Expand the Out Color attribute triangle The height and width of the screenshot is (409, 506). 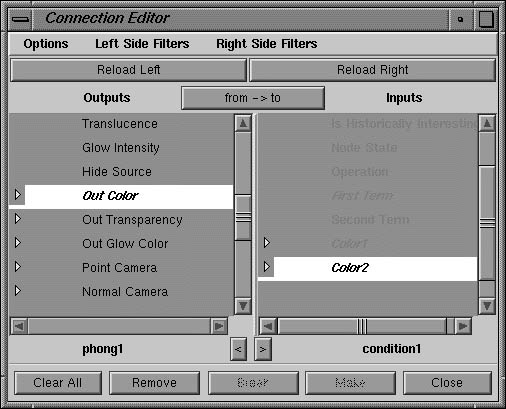[18, 195]
